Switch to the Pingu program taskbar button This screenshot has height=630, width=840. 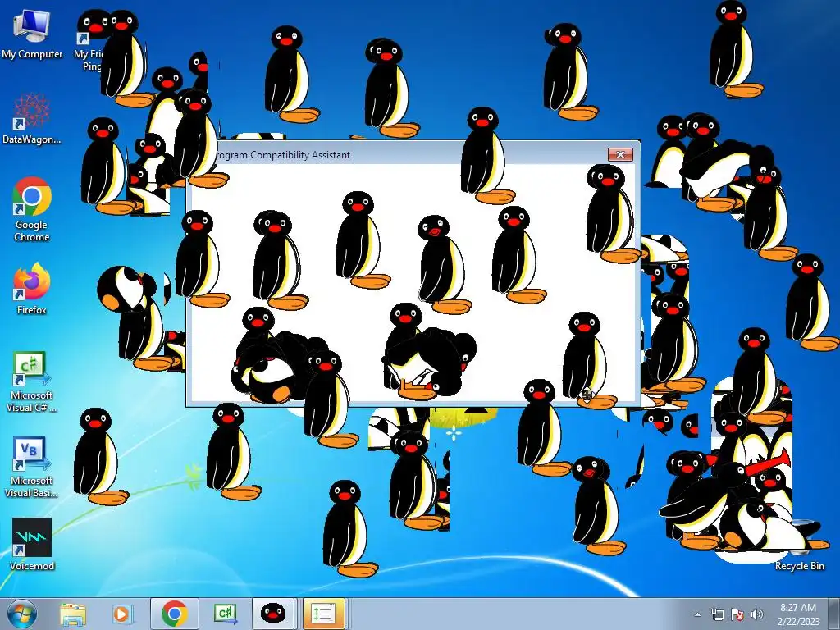(272, 614)
